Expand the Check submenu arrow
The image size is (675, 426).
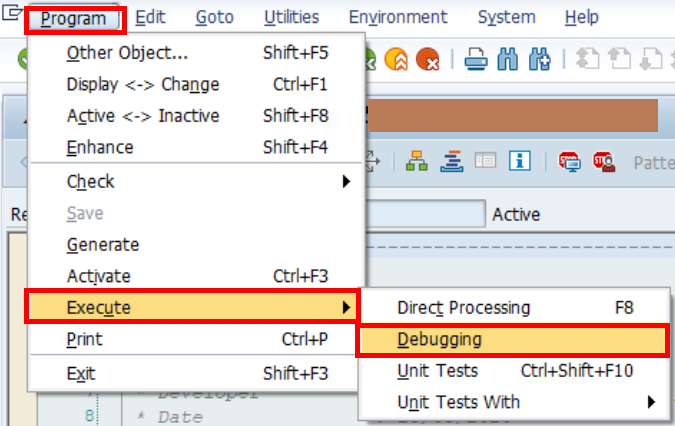tap(346, 182)
